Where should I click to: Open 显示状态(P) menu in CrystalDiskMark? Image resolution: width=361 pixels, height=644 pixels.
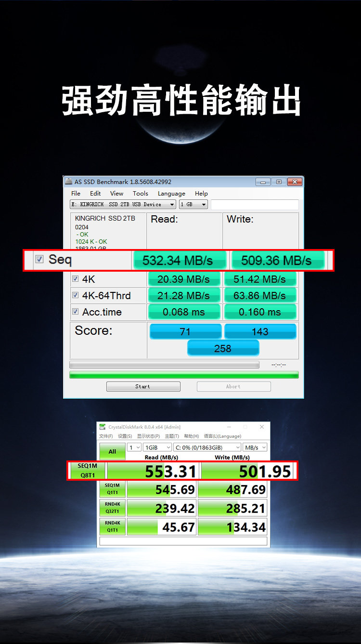click(148, 436)
